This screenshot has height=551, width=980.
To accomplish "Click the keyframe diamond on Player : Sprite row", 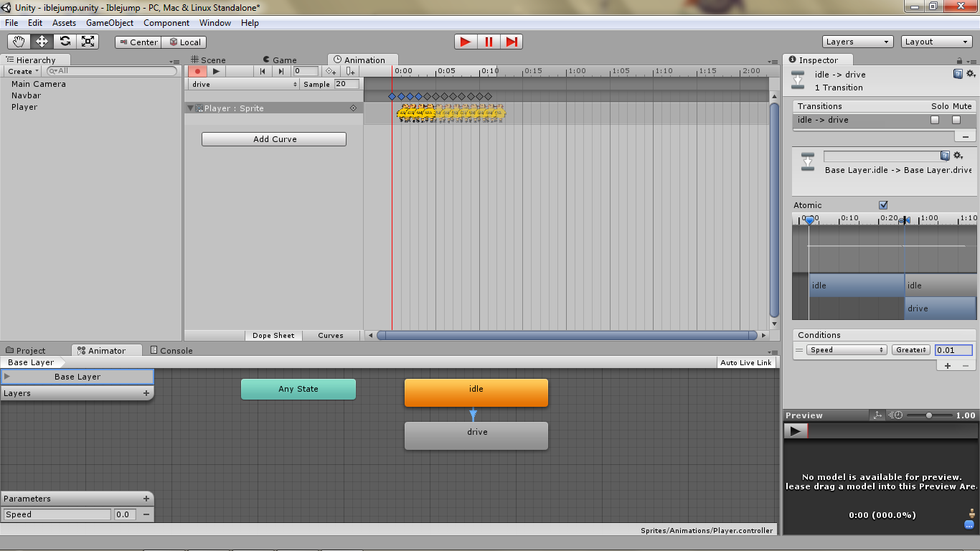I will (353, 108).
